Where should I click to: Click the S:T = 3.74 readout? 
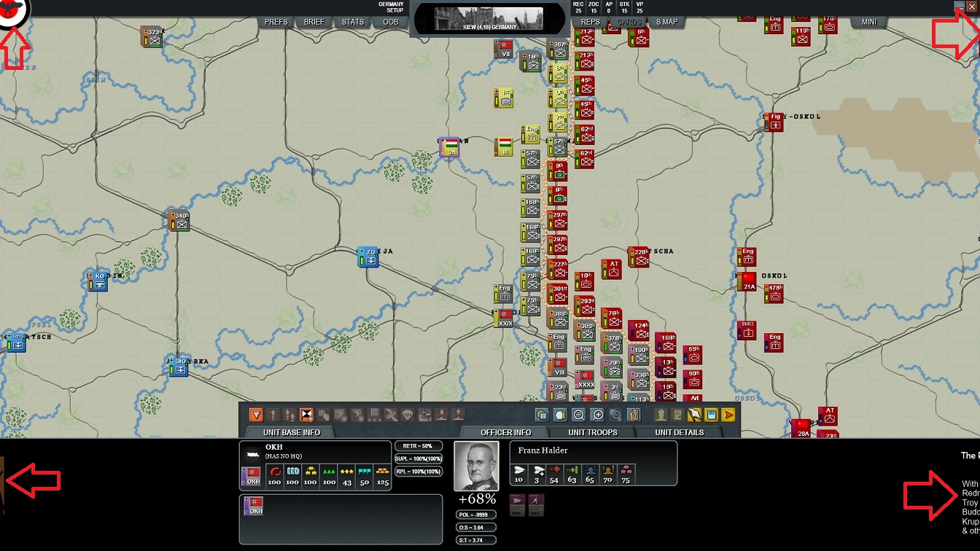(477, 540)
